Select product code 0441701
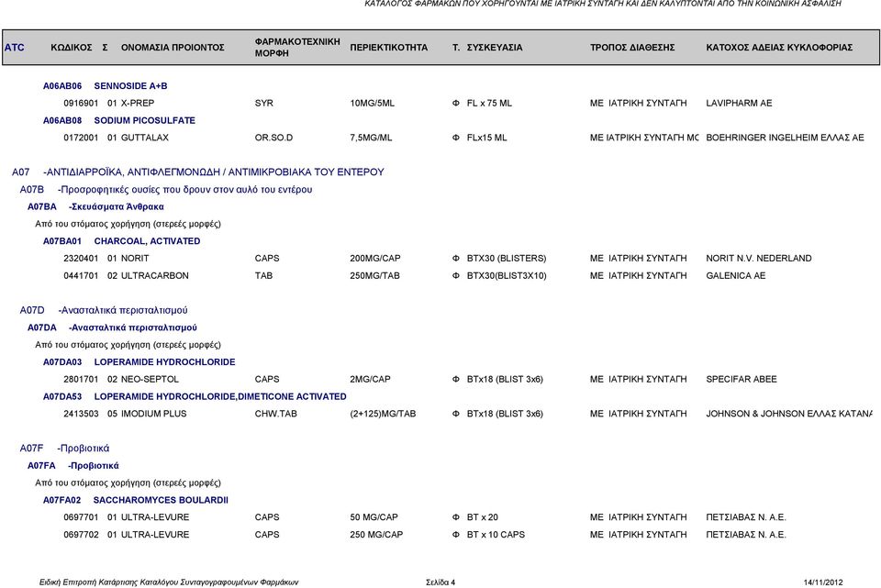 coord(81,276)
